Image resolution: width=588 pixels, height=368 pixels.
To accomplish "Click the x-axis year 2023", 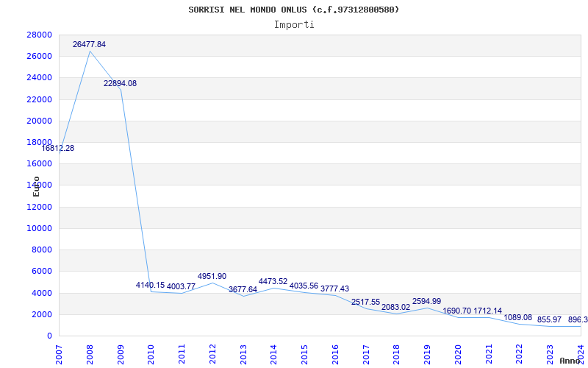I will tap(550, 354).
